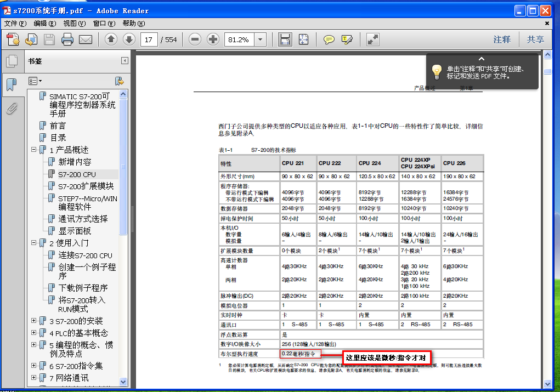Open the 窗口 menu
560x392 pixels.
point(104,23)
